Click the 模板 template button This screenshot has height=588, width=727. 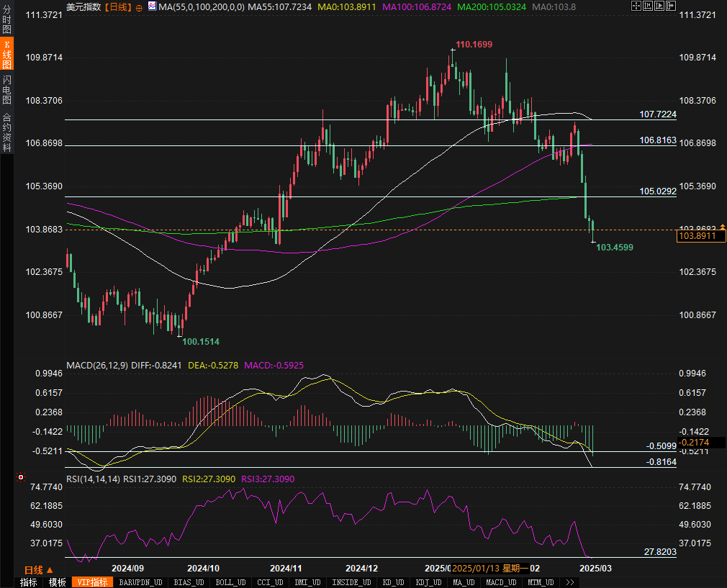(x=58, y=582)
